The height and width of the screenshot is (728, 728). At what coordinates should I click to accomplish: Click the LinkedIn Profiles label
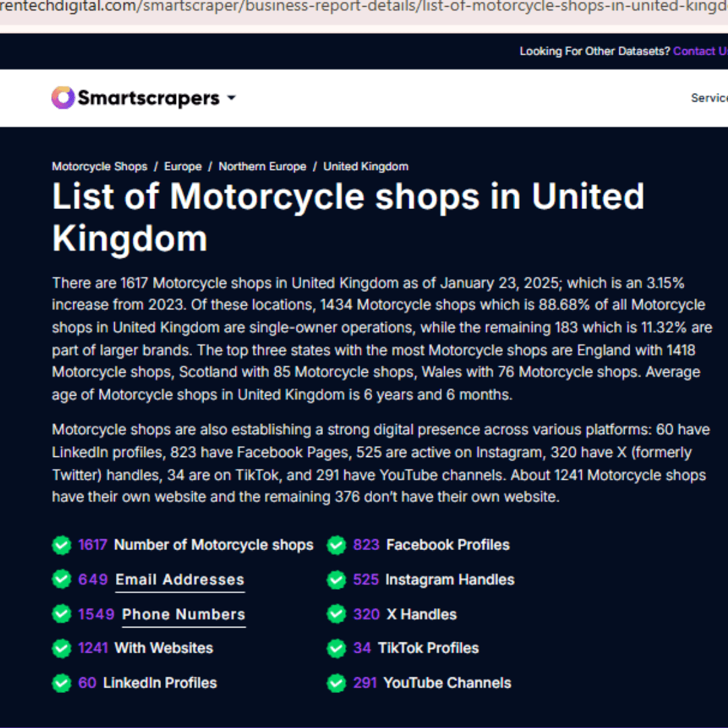point(160,683)
